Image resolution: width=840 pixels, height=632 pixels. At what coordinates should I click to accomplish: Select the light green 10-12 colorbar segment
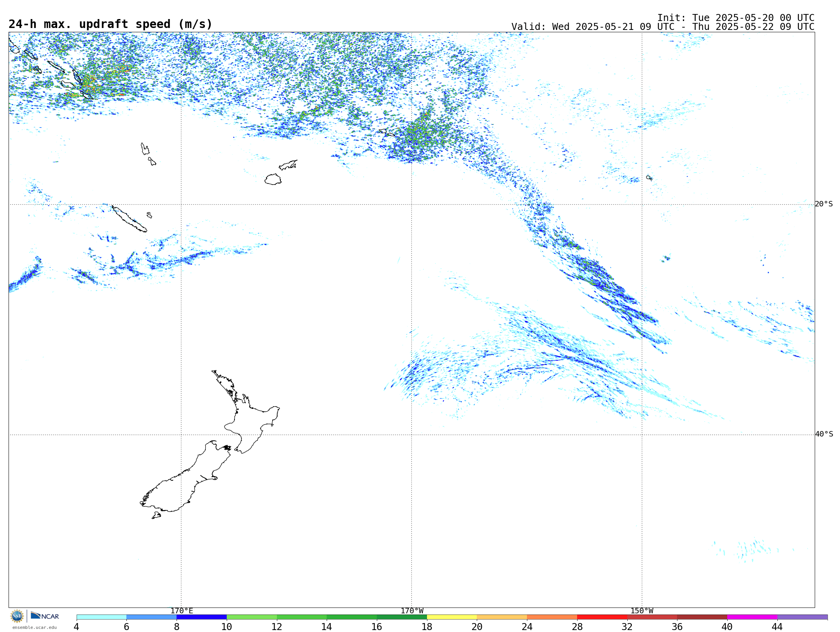[x=252, y=617]
